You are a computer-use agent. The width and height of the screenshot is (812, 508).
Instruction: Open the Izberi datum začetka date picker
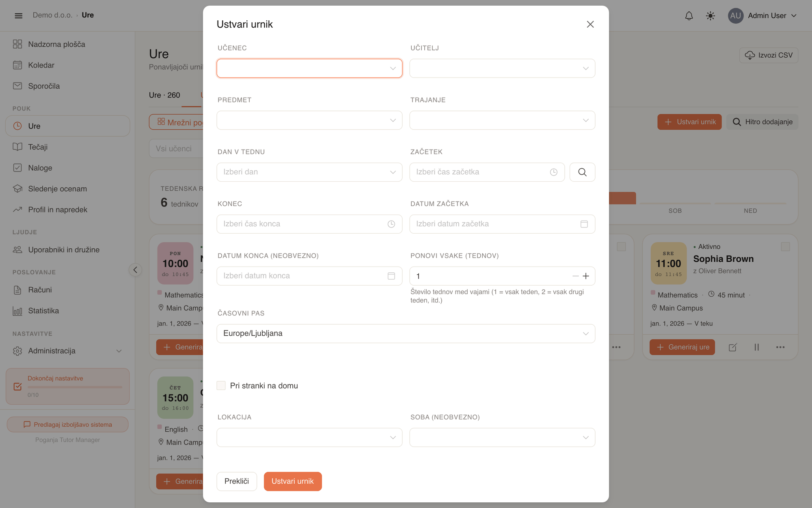click(x=502, y=224)
